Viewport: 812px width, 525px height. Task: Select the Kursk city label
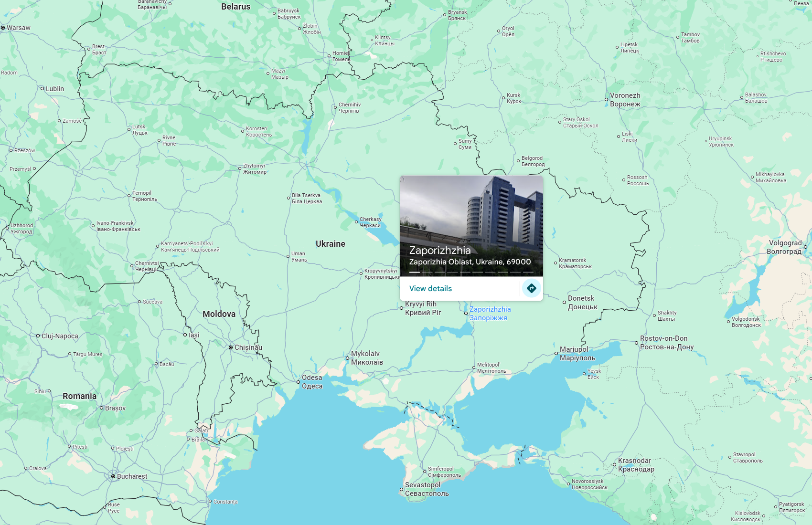514,98
